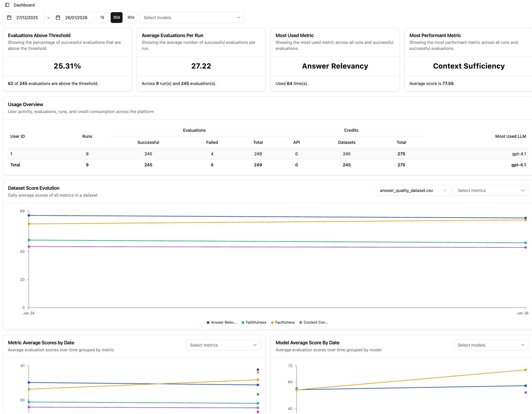Toggle the Faithfulness legend entry

coord(254,322)
